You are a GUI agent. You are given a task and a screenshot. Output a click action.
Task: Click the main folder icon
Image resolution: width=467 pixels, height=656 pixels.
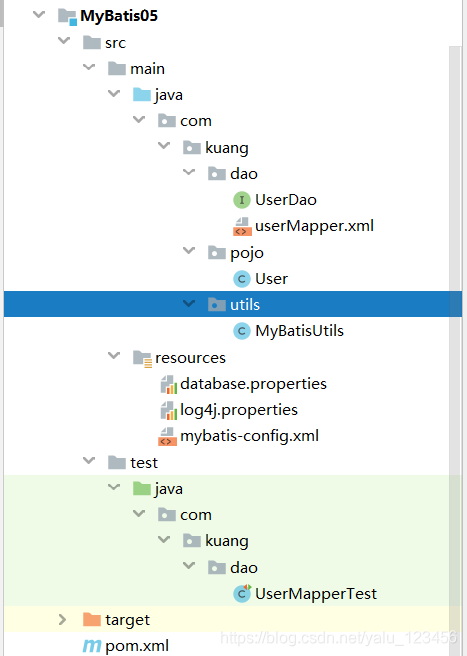(x=117, y=69)
